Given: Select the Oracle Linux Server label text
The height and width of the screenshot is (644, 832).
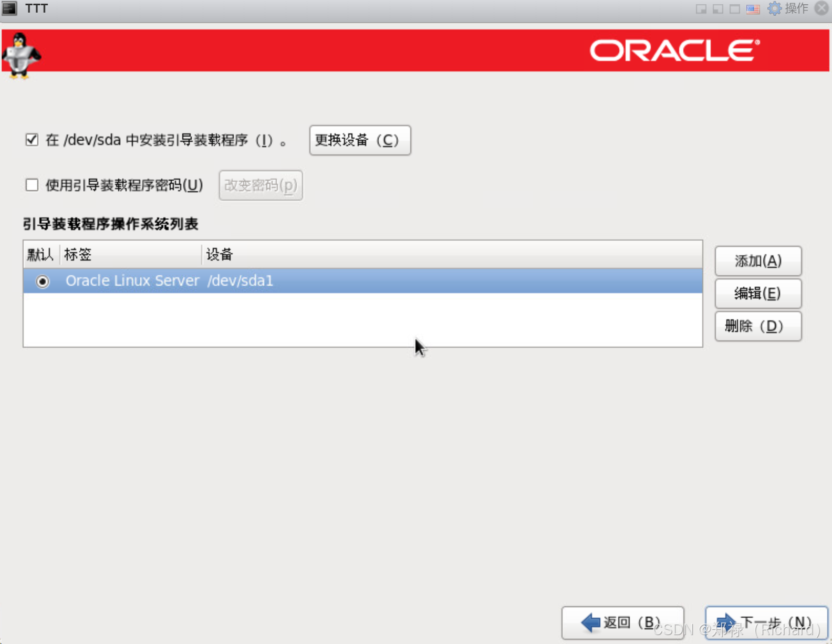Looking at the screenshot, I should (x=132, y=281).
